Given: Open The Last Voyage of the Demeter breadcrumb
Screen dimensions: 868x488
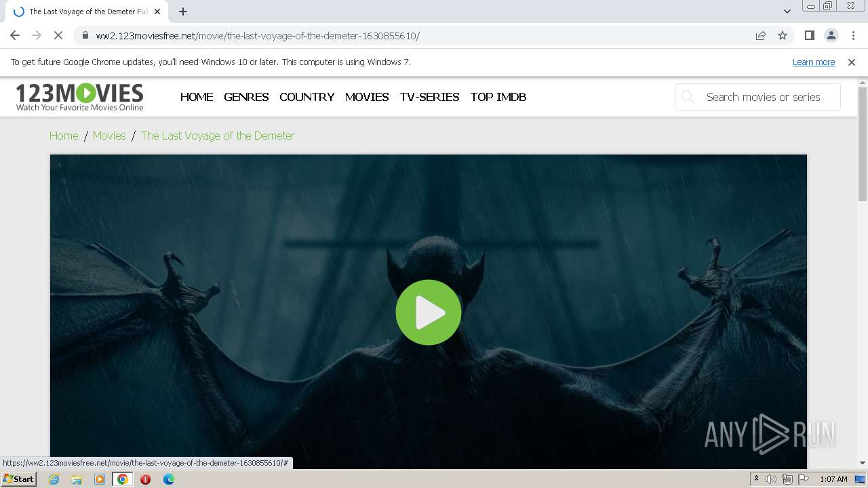Looking at the screenshot, I should point(218,136).
